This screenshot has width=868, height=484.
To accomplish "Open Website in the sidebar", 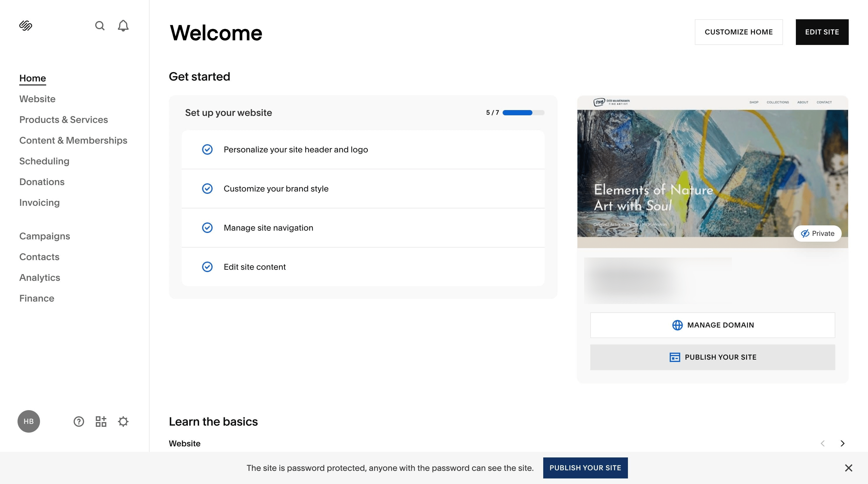I will click(37, 99).
